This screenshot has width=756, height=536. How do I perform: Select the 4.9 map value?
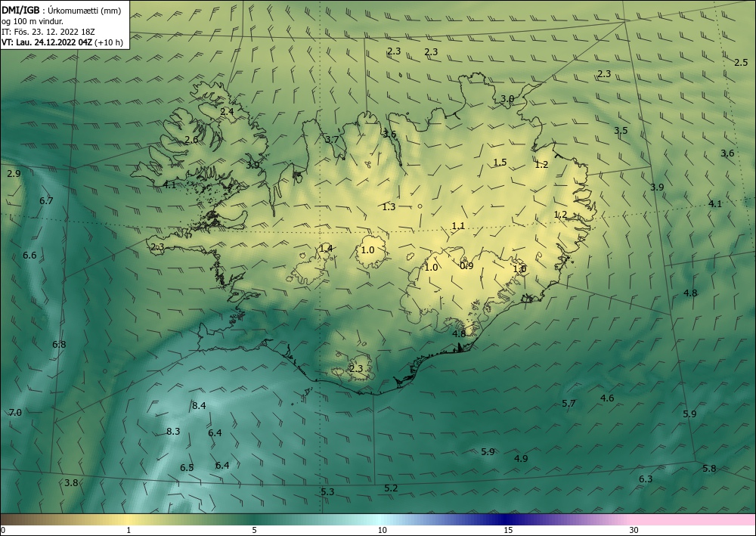(x=521, y=459)
